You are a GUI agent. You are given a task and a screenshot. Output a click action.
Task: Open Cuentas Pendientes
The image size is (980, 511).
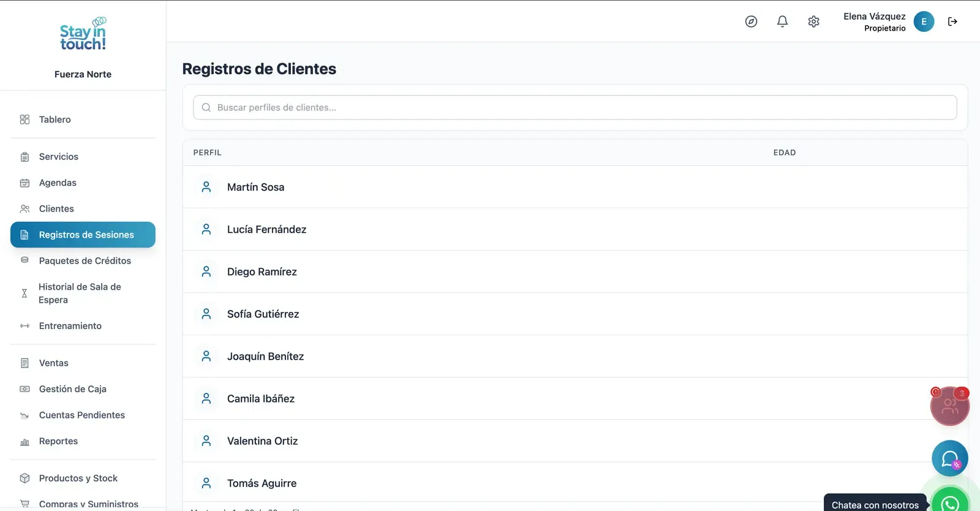click(x=83, y=415)
